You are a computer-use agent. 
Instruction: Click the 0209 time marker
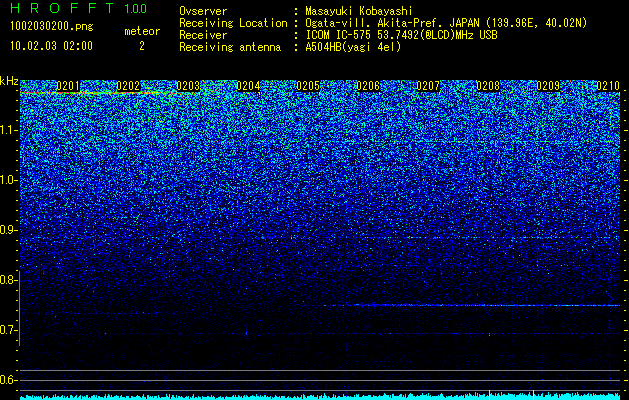548,86
